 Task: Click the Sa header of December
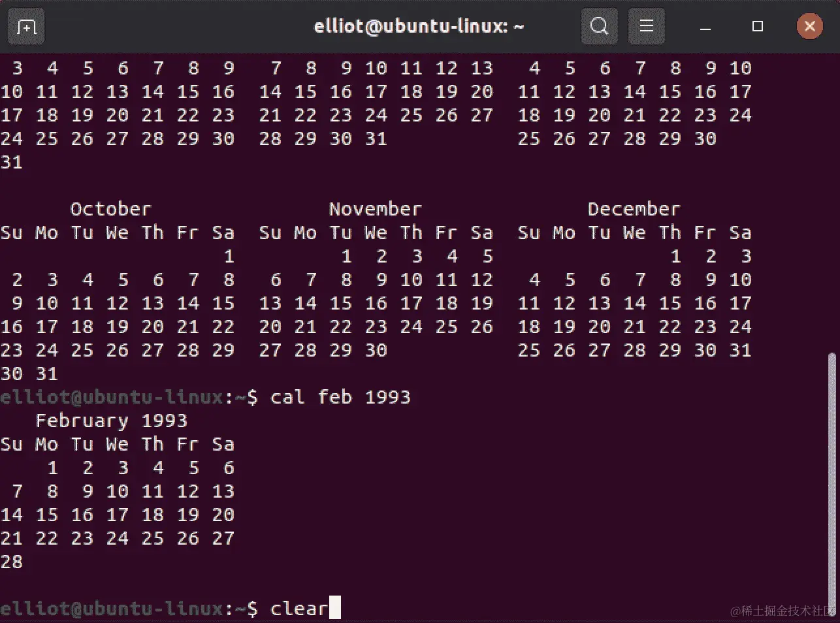740,232
